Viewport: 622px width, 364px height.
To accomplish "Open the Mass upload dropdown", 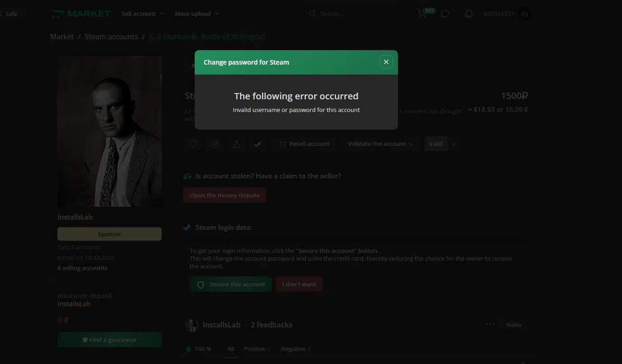I will (x=197, y=14).
